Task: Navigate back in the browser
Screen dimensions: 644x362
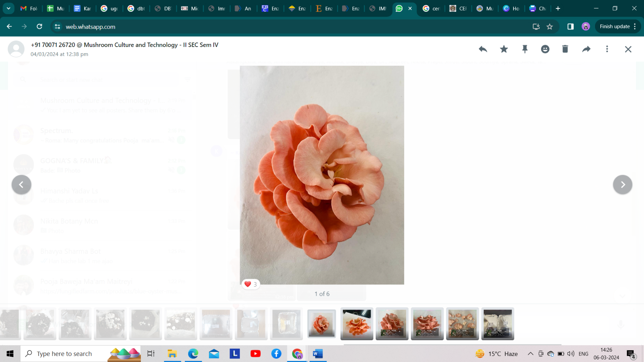Action: tap(9, 26)
